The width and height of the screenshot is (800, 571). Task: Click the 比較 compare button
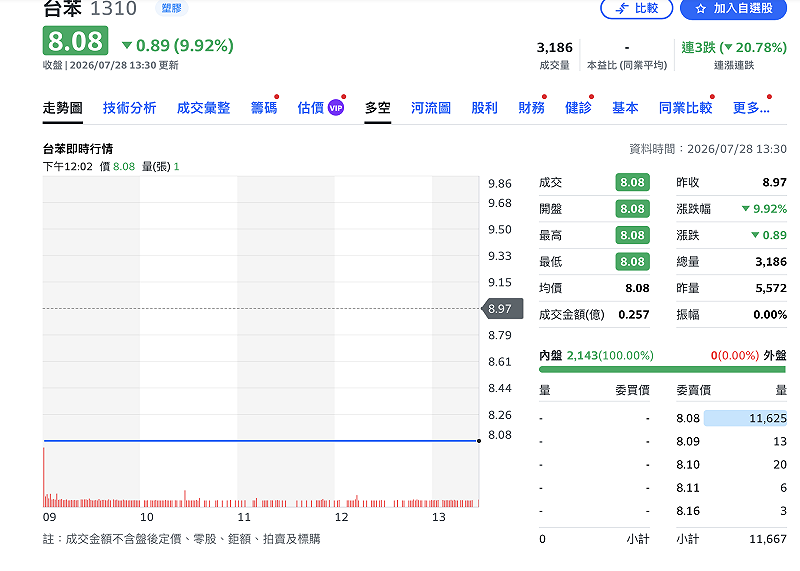pyautogui.click(x=636, y=8)
